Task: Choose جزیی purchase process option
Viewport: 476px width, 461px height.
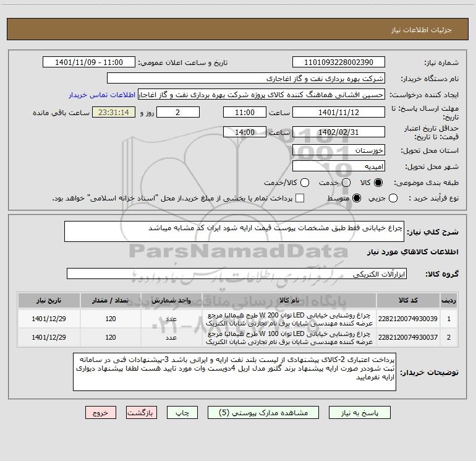Action: pos(393,199)
